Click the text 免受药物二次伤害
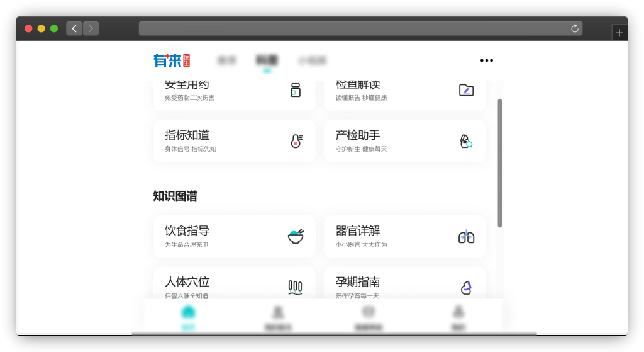 pyautogui.click(x=190, y=98)
